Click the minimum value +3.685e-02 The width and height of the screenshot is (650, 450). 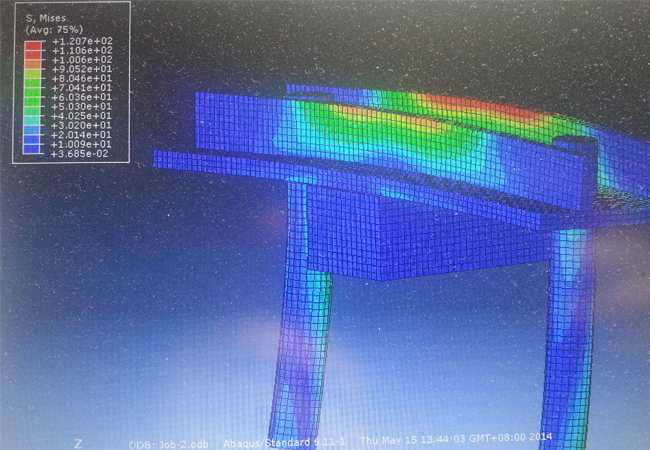pyautogui.click(x=80, y=154)
